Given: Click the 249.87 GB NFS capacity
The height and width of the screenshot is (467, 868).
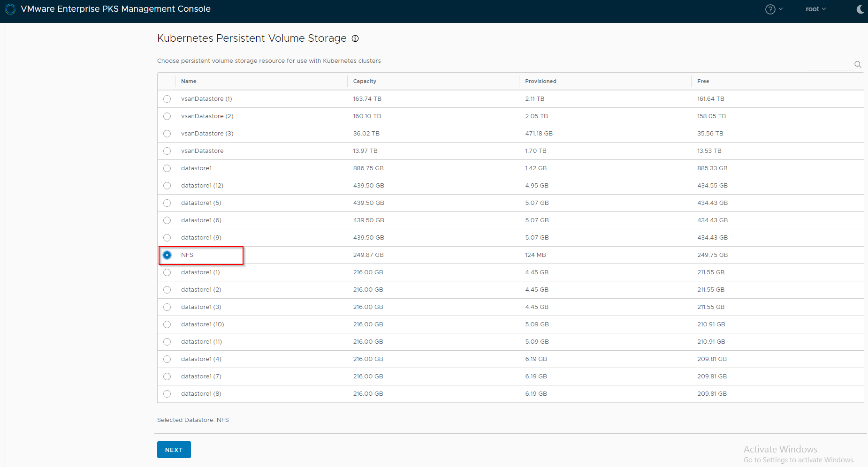Looking at the screenshot, I should click(368, 255).
